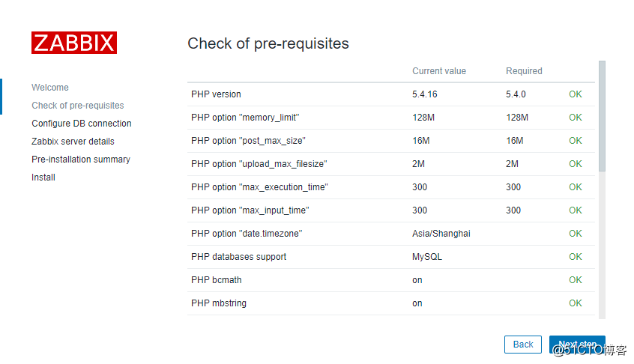Open Configure DB connection step
The image size is (634, 364).
(81, 124)
